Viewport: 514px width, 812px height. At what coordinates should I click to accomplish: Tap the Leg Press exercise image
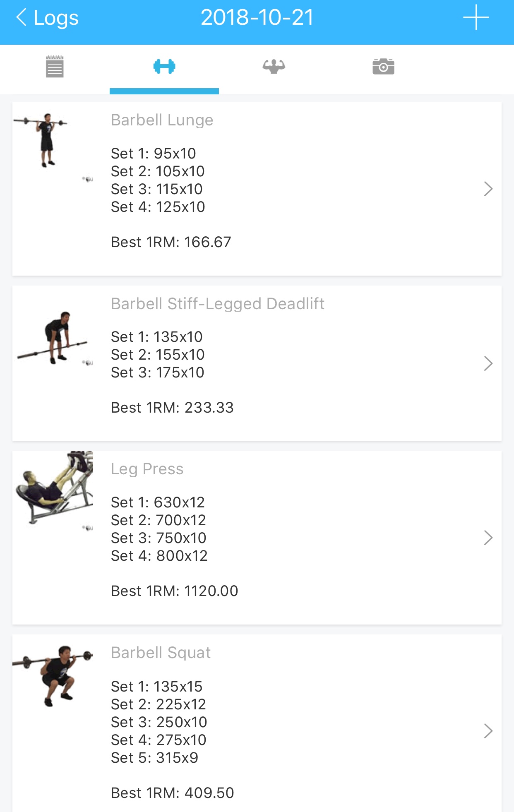(x=54, y=488)
